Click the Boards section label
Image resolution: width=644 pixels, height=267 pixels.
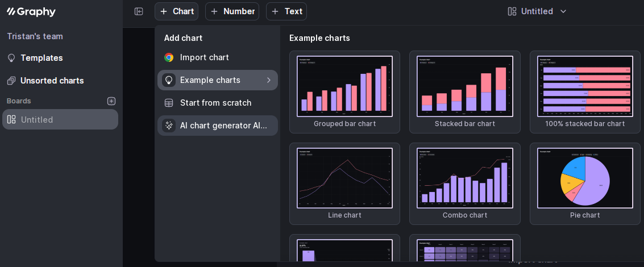(19, 101)
